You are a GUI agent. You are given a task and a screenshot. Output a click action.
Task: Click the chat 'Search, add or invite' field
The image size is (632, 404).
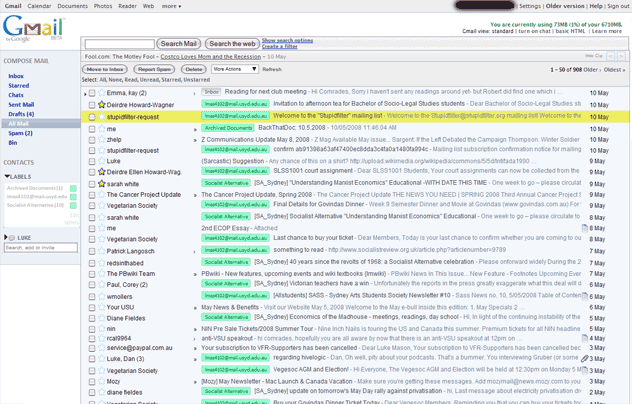point(40,248)
